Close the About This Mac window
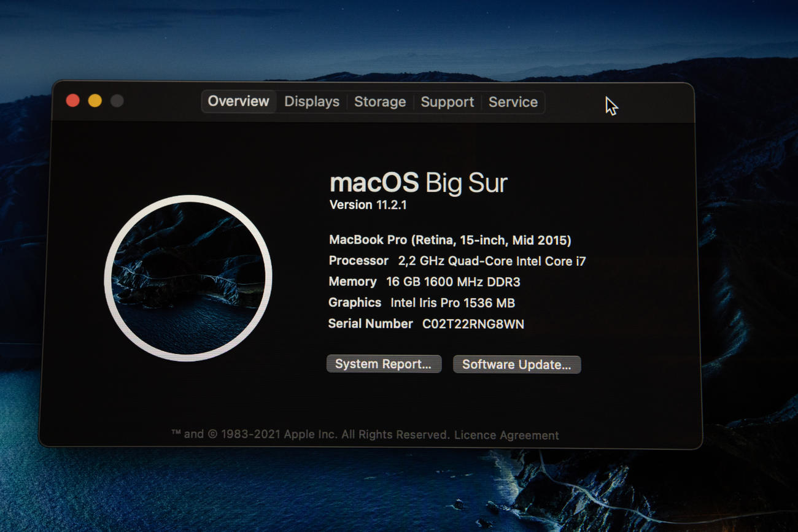Image resolution: width=798 pixels, height=532 pixels. point(73,101)
